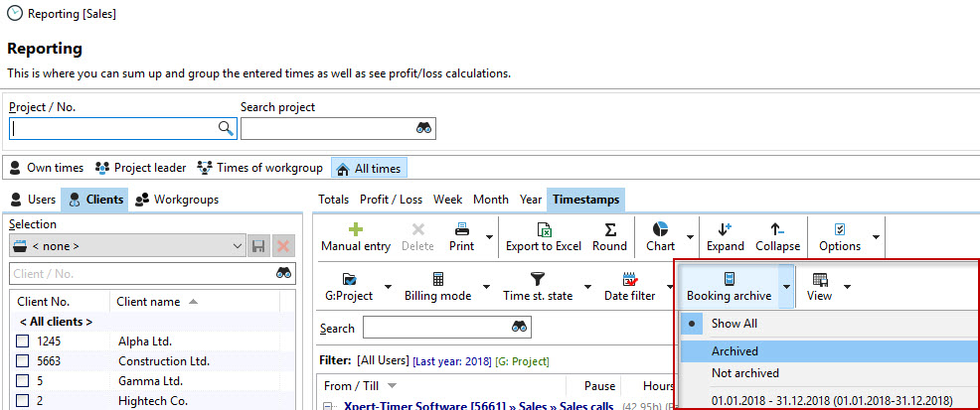Open the Chart pie icon

coord(659,229)
